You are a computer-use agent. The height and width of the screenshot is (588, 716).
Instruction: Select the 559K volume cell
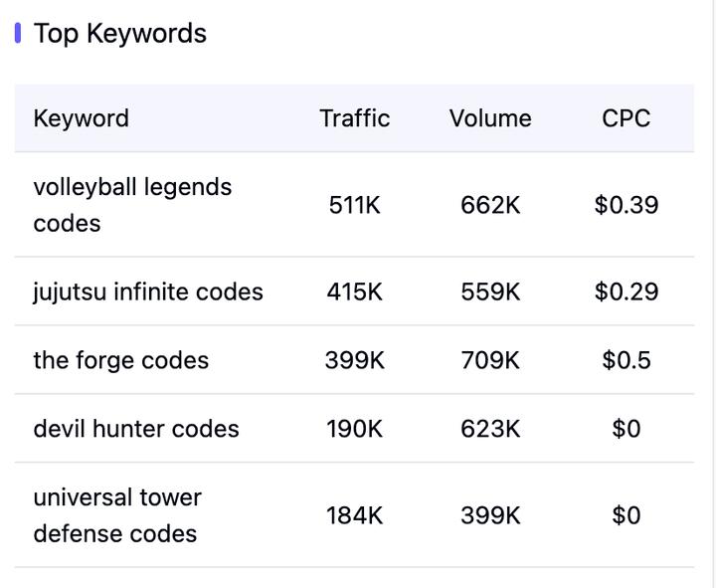click(x=490, y=292)
